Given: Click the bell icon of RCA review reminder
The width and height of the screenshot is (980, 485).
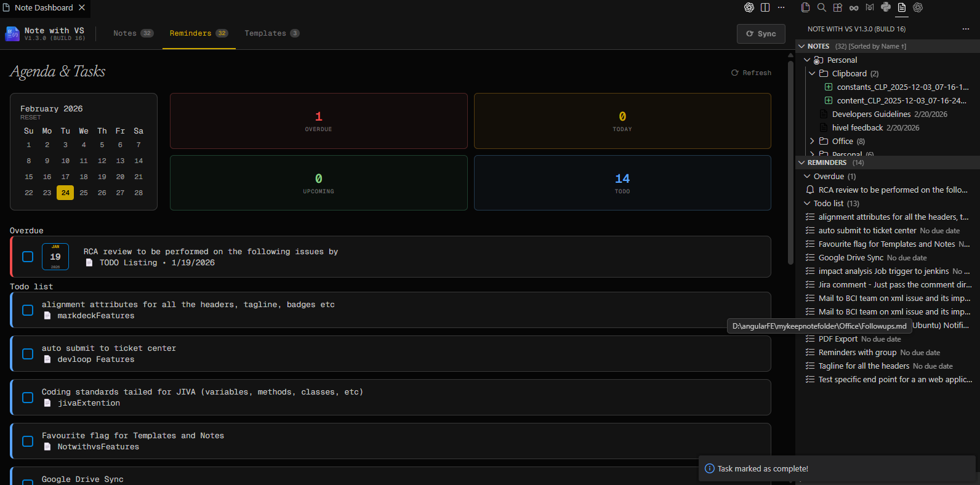Looking at the screenshot, I should [810, 190].
